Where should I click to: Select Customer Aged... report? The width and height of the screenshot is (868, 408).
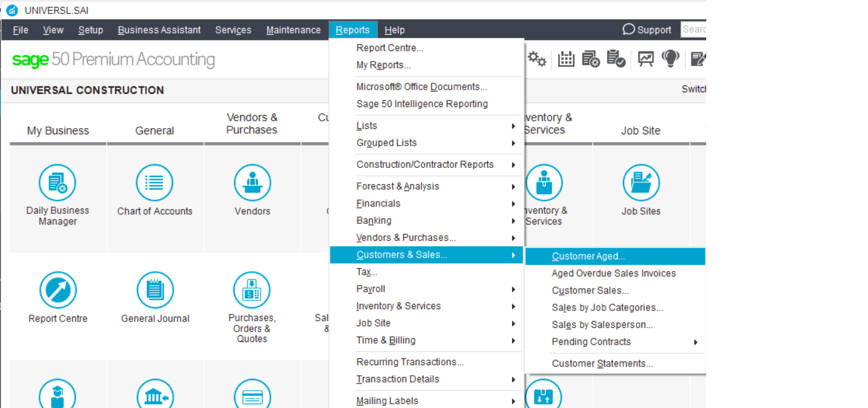(x=615, y=256)
